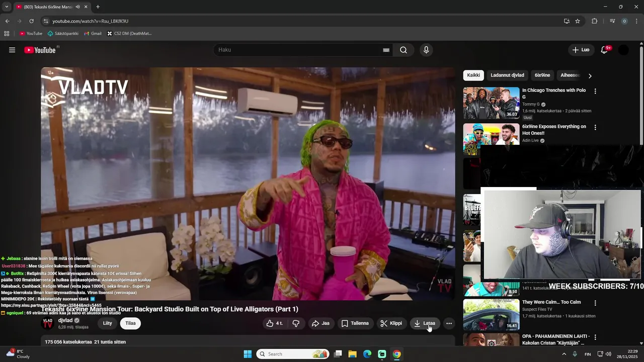
Task: View site information icon in address bar
Action: point(46,21)
